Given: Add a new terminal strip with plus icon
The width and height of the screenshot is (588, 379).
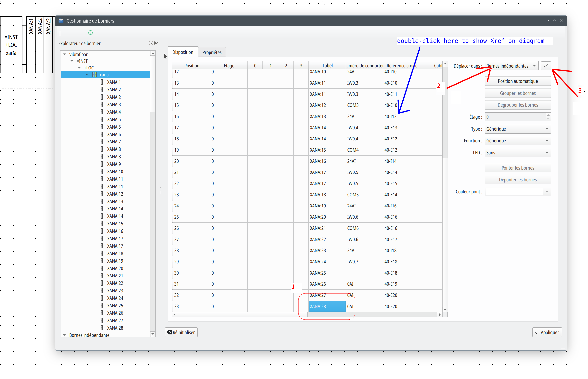Looking at the screenshot, I should click(x=67, y=33).
